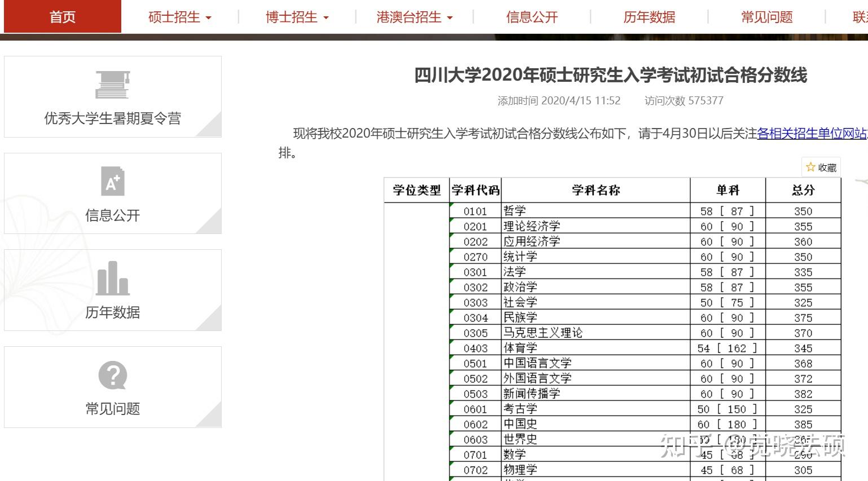
Task: Select the 哲学 table cell
Action: click(596, 211)
